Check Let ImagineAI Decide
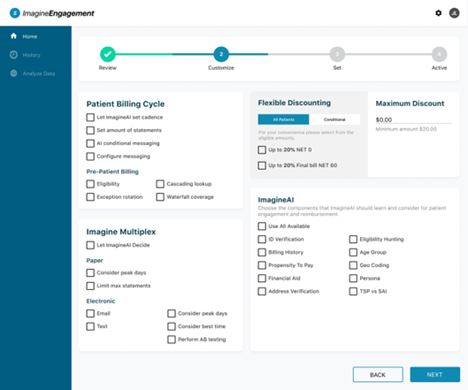This screenshot has height=390, width=468. pyautogui.click(x=90, y=245)
